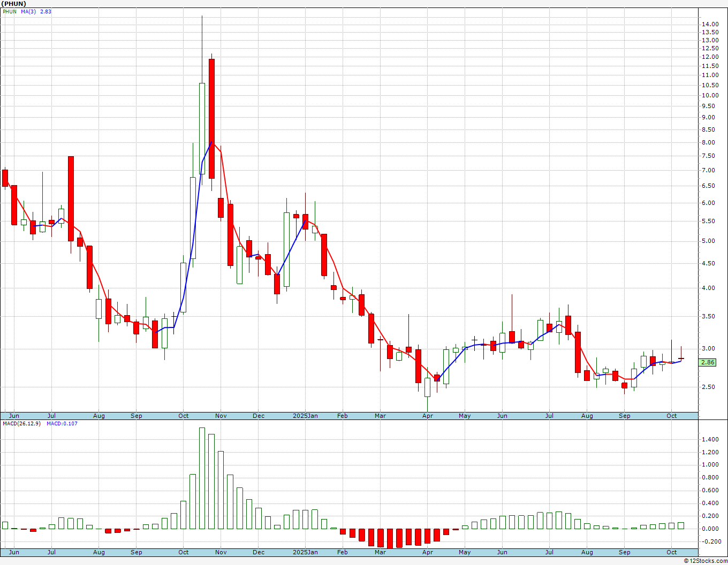Click the 3.50 price axis label
728x565 pixels.
709,317
